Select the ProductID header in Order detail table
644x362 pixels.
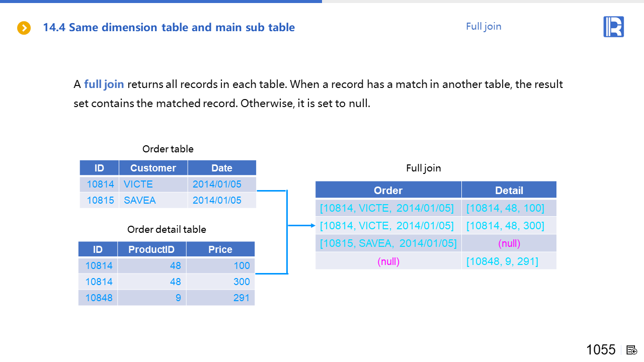(151, 249)
